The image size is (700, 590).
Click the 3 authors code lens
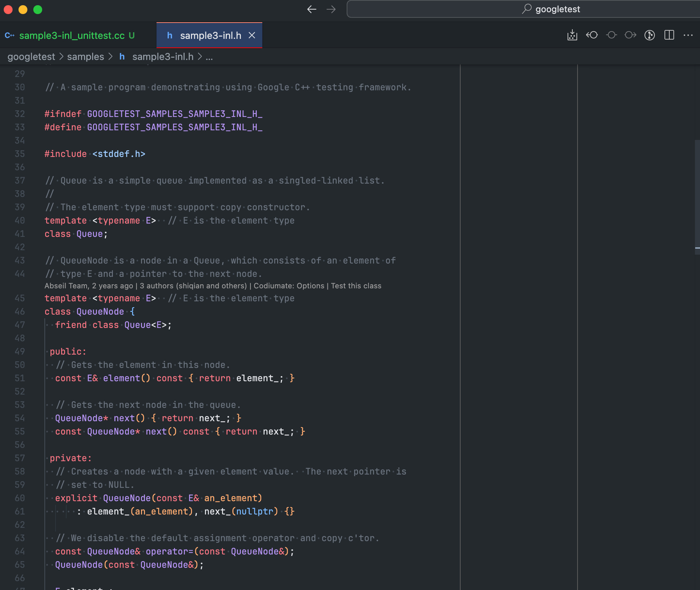tap(193, 286)
